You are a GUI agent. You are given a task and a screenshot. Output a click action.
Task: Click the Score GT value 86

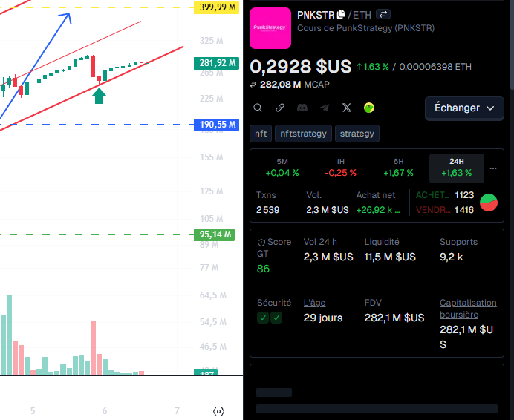263,269
